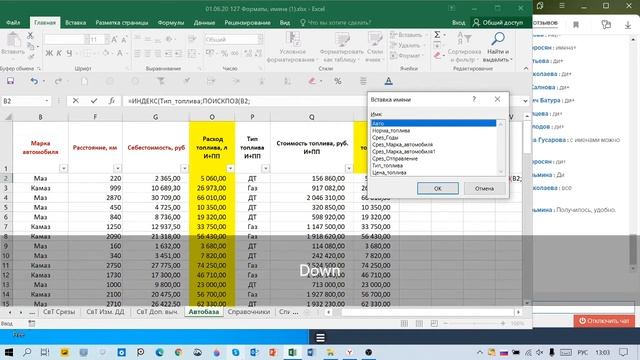Open the Файл tab
The image size is (640, 360).
[13, 22]
